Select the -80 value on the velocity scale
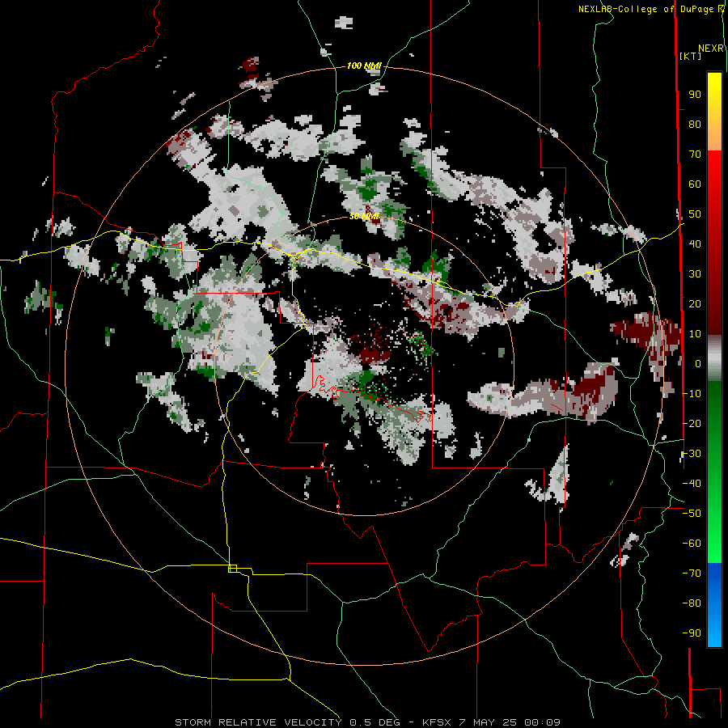This screenshot has height=728, width=728. [x=692, y=603]
